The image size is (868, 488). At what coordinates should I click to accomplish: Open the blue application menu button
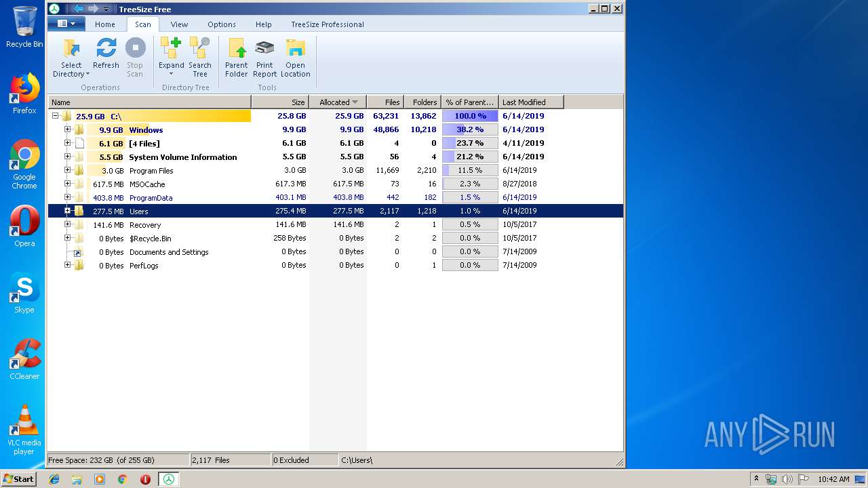(x=66, y=24)
